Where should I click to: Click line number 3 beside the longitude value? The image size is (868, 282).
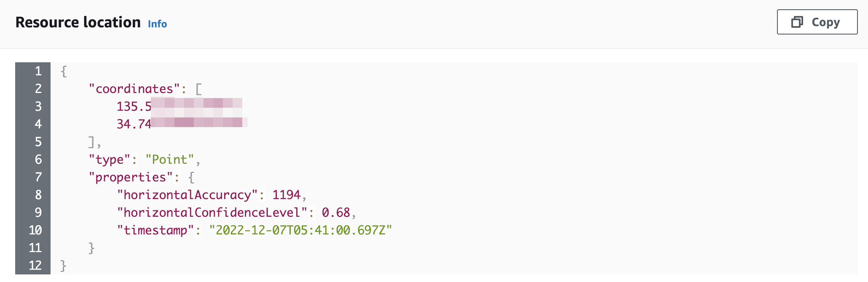click(37, 106)
